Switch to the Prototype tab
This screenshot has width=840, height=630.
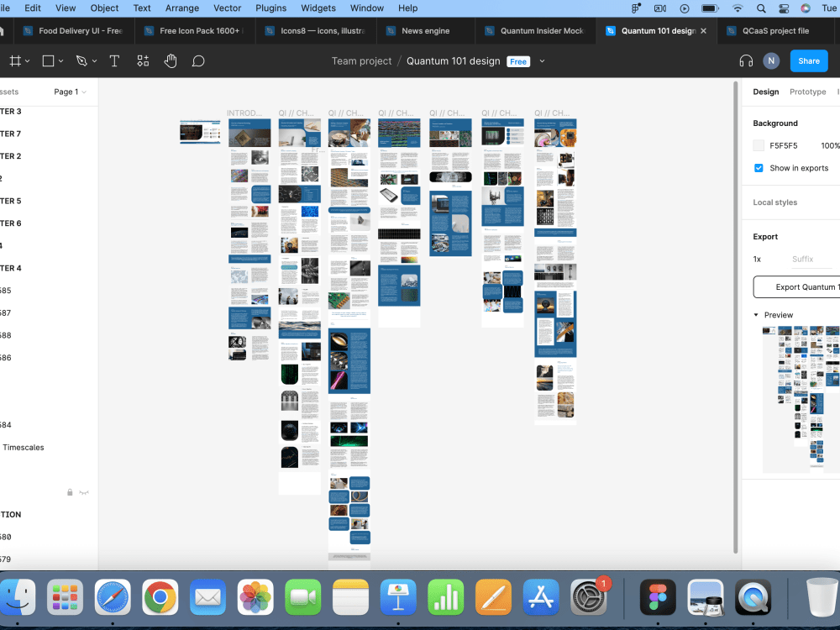[807, 92]
